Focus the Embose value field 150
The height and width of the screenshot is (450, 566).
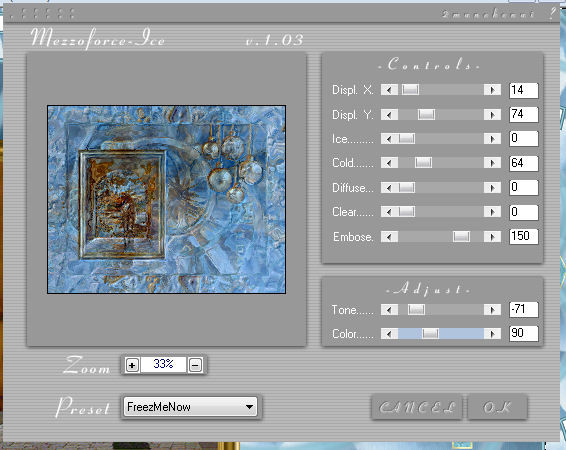point(524,236)
